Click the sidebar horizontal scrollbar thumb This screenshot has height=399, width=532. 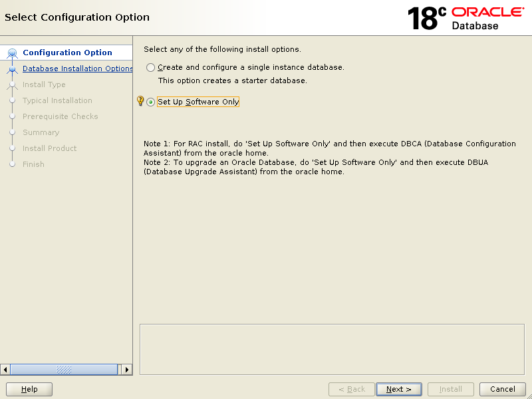(x=64, y=370)
